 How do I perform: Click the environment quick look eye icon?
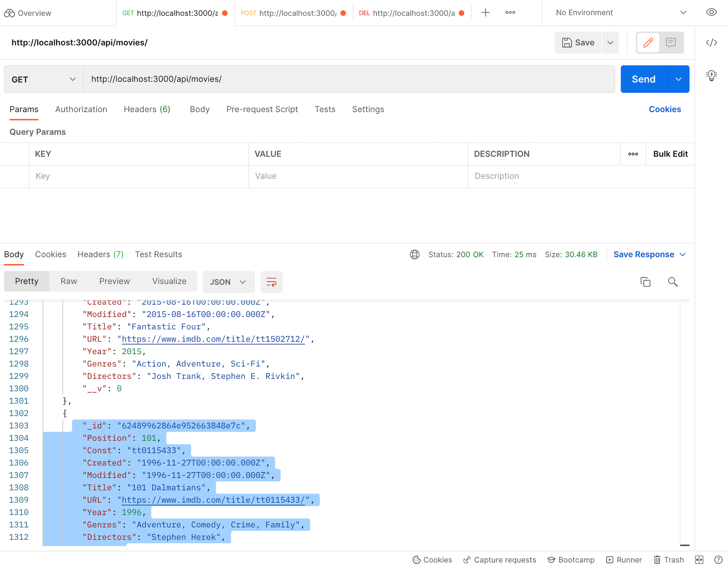point(711,12)
